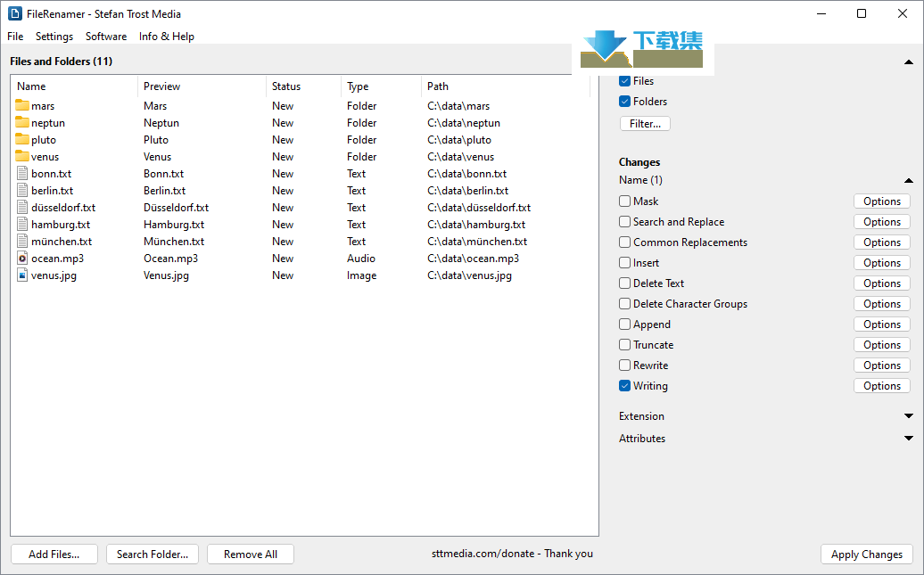Tick the Append checkbox
Image resolution: width=924 pixels, height=575 pixels.
[x=624, y=324]
